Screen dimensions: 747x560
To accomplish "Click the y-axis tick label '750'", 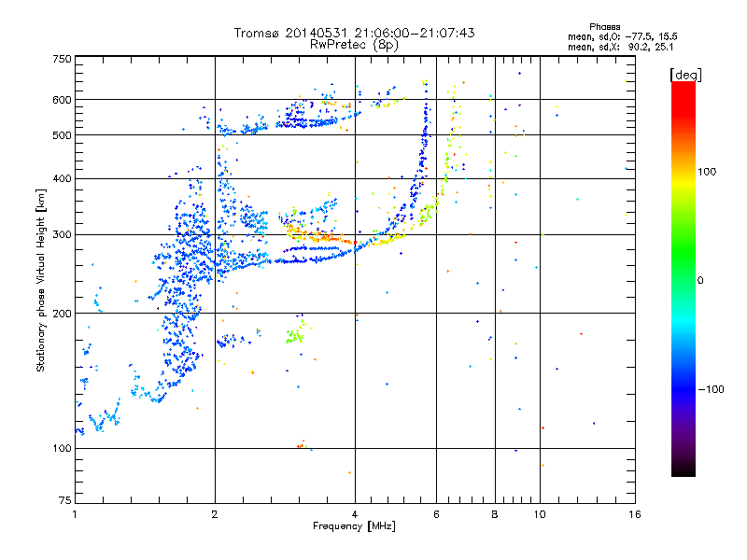I will point(62,59).
